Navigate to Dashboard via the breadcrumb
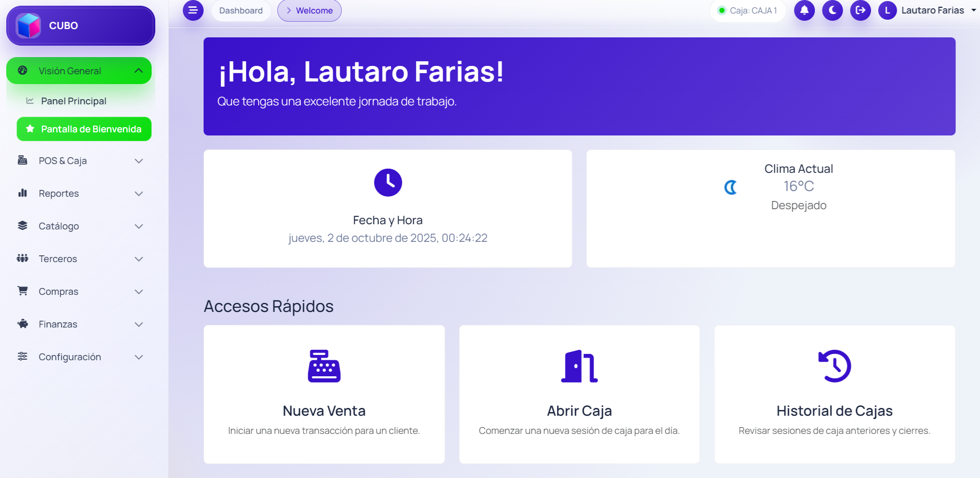Viewport: 980px width, 478px height. point(240,10)
